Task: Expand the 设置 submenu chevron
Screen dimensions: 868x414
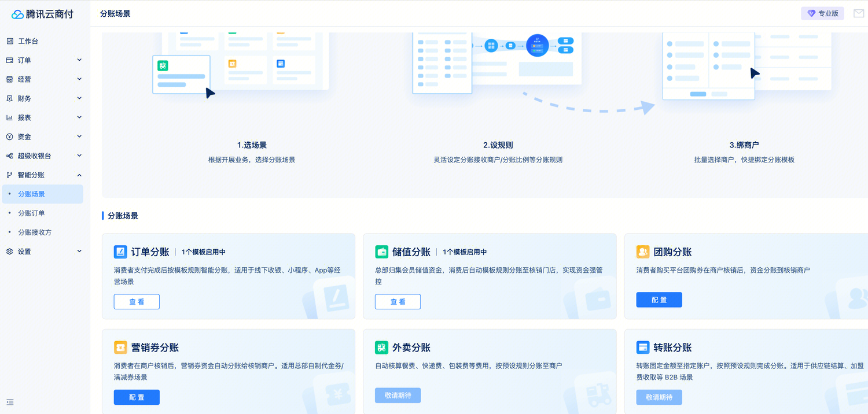Action: coord(79,251)
